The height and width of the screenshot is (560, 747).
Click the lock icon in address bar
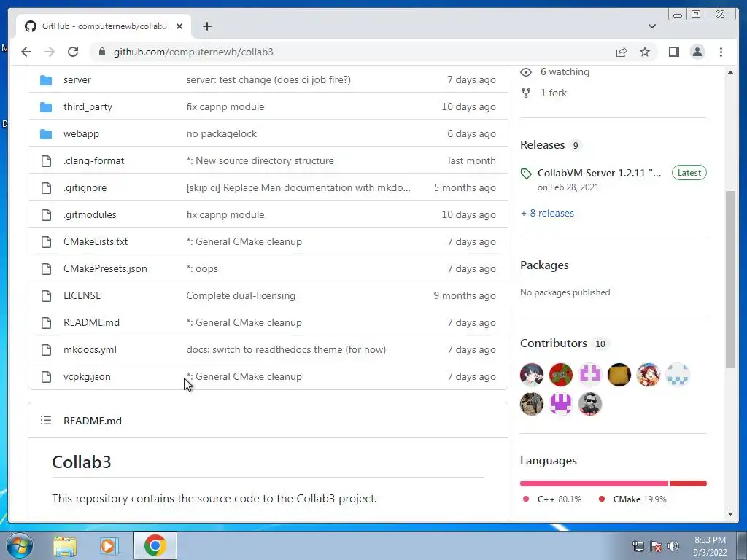[x=102, y=52]
